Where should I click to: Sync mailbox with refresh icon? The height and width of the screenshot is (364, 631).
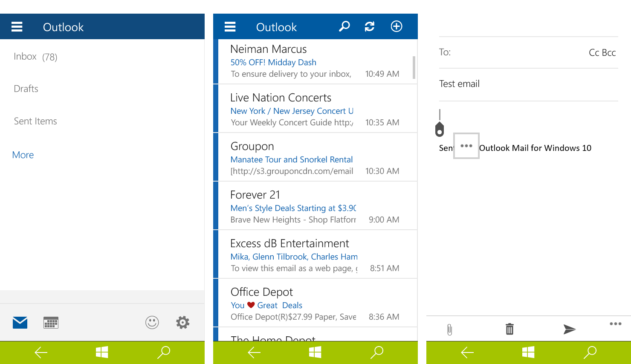[370, 26]
